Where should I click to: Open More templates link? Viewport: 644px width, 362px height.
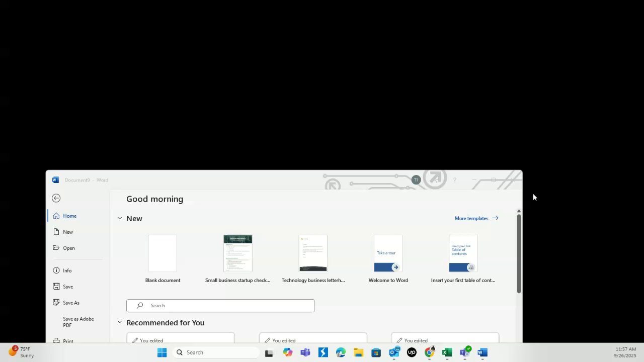click(x=476, y=218)
